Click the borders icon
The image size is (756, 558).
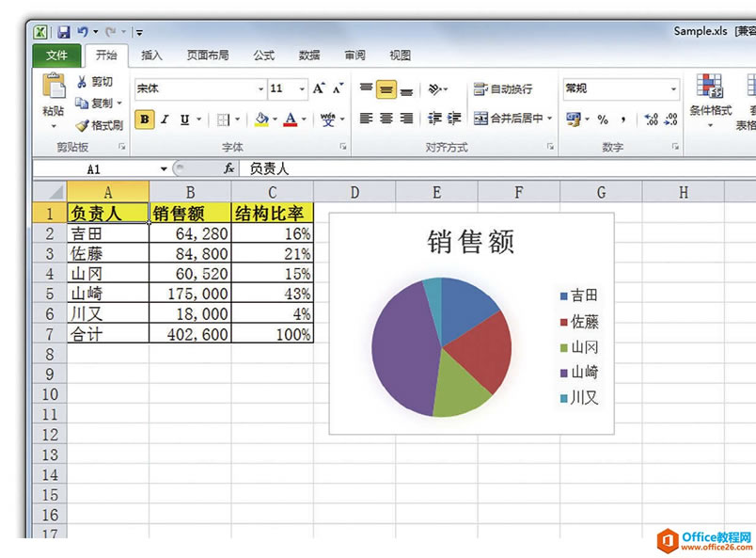[x=223, y=120]
